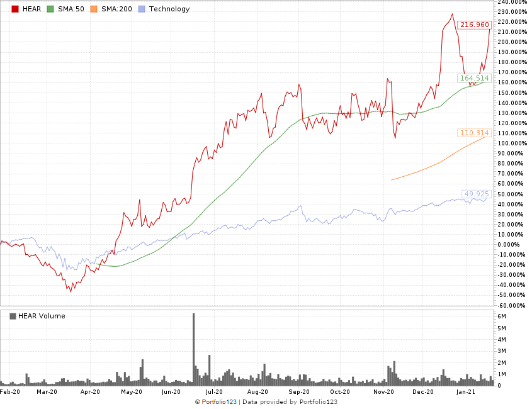Click the -50.000% y-axis label

coord(512,295)
